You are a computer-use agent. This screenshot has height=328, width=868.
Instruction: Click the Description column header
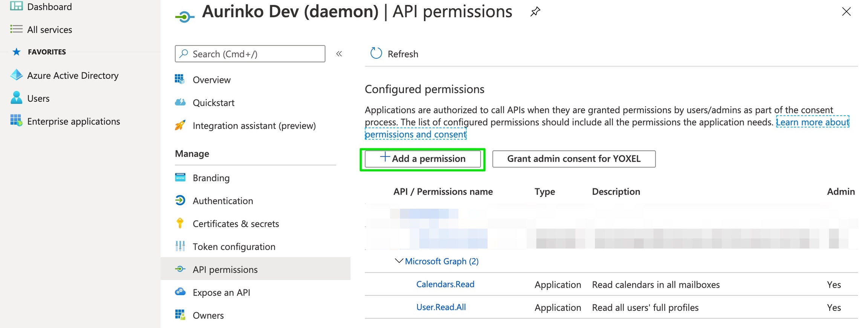pos(616,191)
